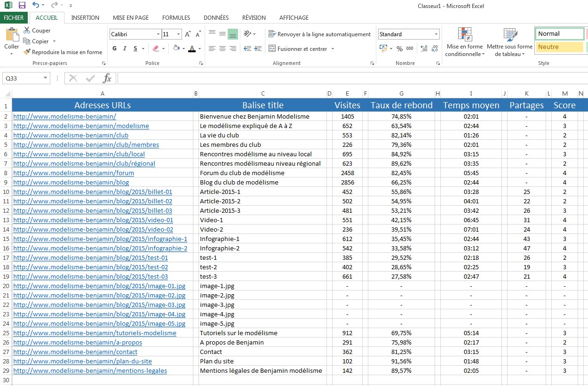This screenshot has height=386, width=588.
Task: Select the column G header
Action: (401, 94)
